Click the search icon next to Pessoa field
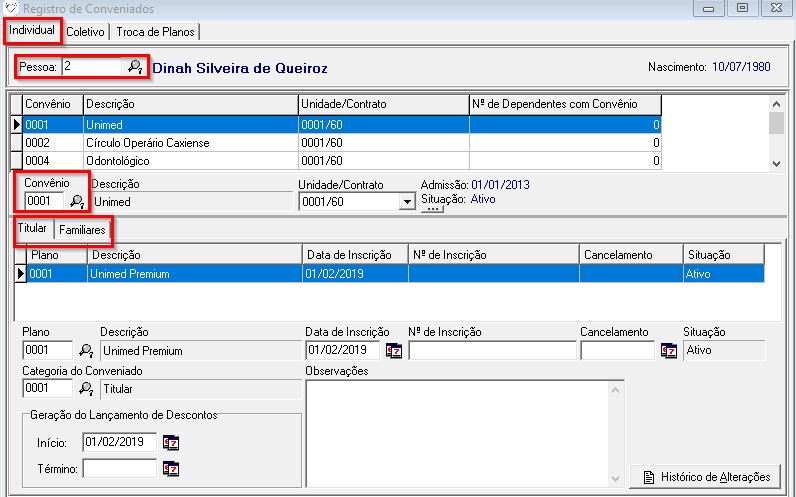Viewport: 796px width, 497px height. (134, 67)
